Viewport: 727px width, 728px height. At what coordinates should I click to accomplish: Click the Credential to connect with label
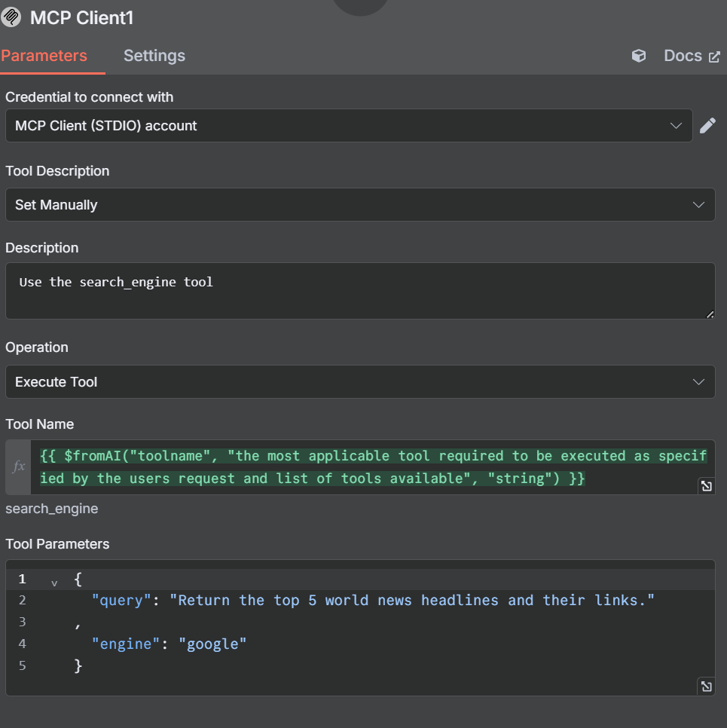[89, 97]
